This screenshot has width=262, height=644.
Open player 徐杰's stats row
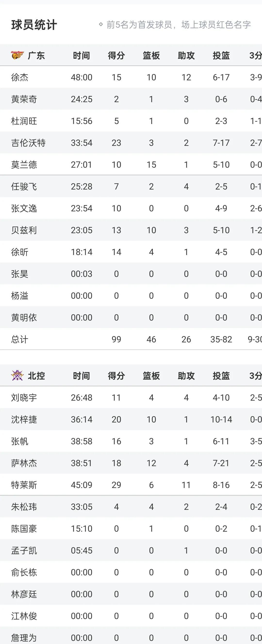[x=20, y=77]
